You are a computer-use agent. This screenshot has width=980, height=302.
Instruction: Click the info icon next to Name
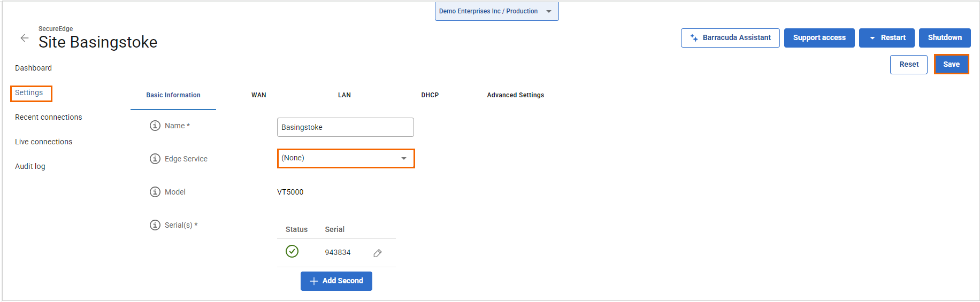click(155, 126)
